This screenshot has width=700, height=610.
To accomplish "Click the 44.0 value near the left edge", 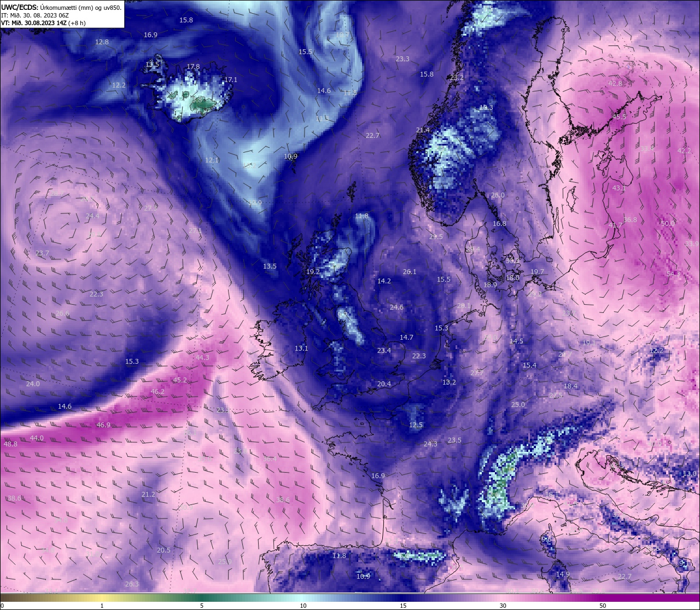I will click(37, 438).
